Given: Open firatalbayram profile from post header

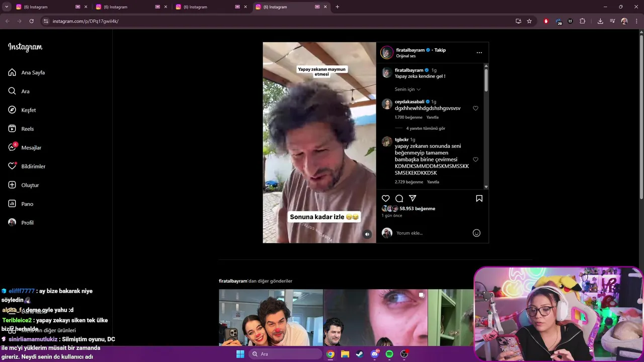Looking at the screenshot, I should click(411, 50).
